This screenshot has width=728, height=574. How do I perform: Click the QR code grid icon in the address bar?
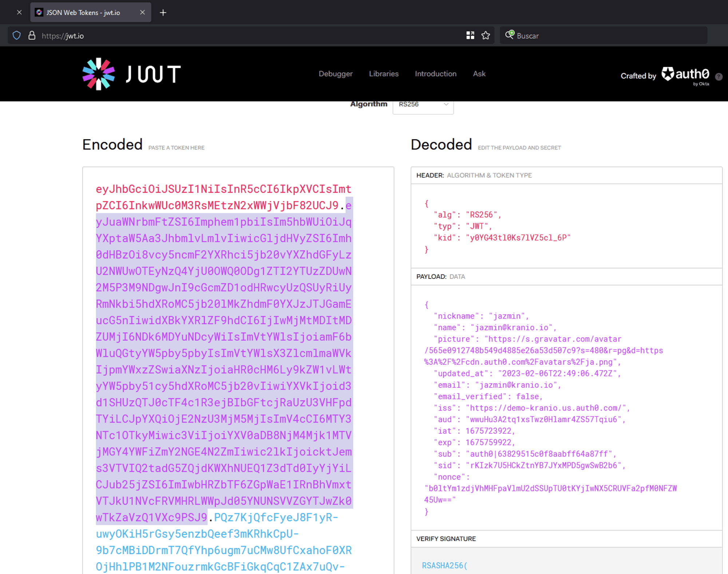click(470, 35)
